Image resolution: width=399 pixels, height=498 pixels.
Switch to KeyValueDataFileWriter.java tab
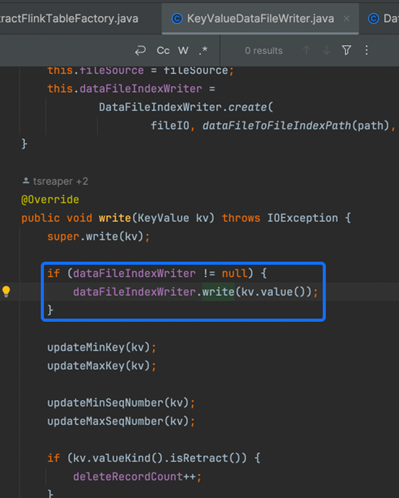click(260, 19)
